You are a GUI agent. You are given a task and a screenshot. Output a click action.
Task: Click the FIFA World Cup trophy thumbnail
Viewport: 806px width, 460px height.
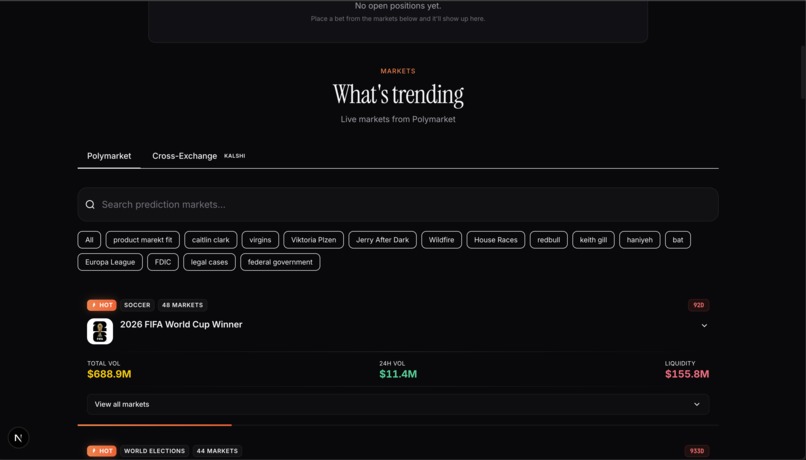point(100,331)
